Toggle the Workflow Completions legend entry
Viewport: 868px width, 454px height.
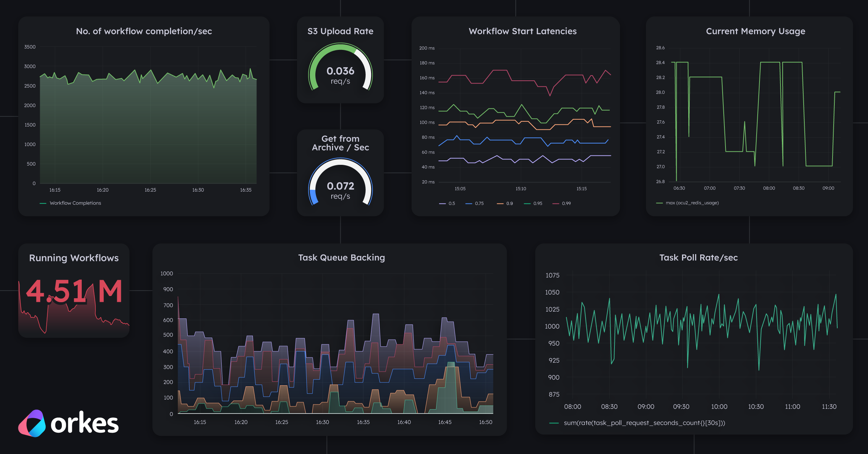pos(75,203)
